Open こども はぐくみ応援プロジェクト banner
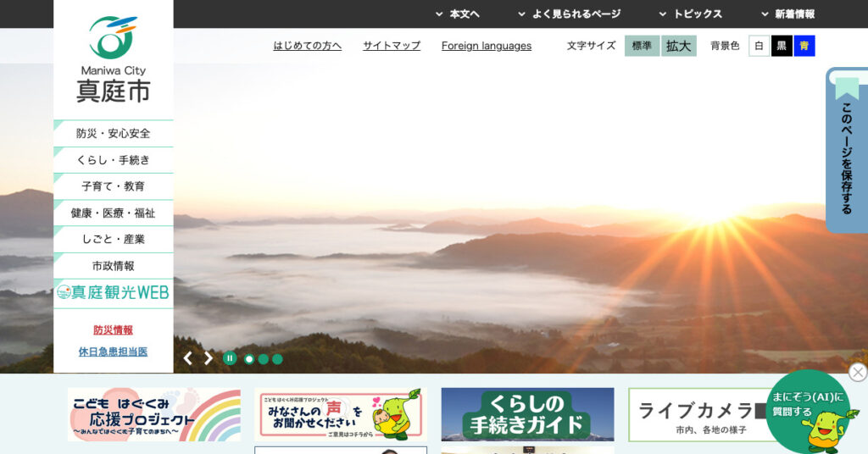The image size is (868, 454). click(154, 414)
